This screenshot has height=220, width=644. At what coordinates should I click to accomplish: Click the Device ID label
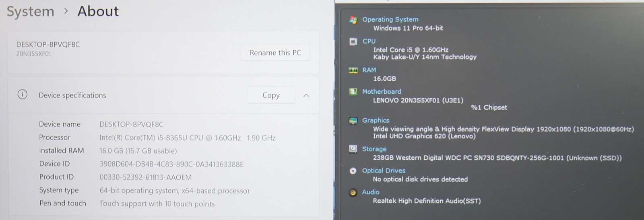[x=54, y=164]
